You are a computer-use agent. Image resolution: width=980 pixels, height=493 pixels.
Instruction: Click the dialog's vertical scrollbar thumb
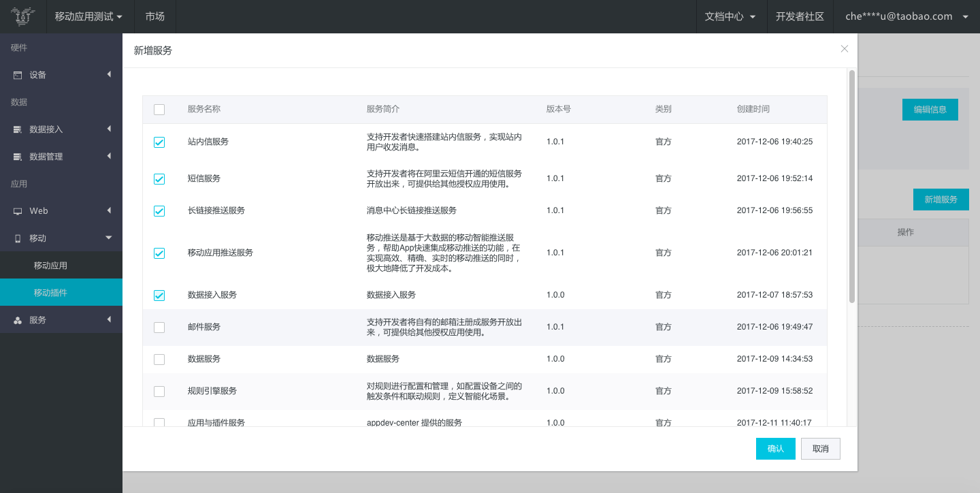click(851, 186)
